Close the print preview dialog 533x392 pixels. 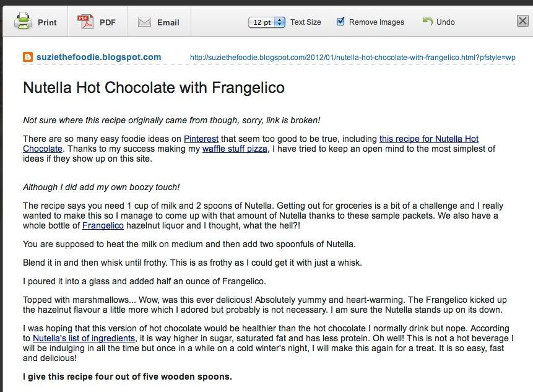[x=522, y=21]
